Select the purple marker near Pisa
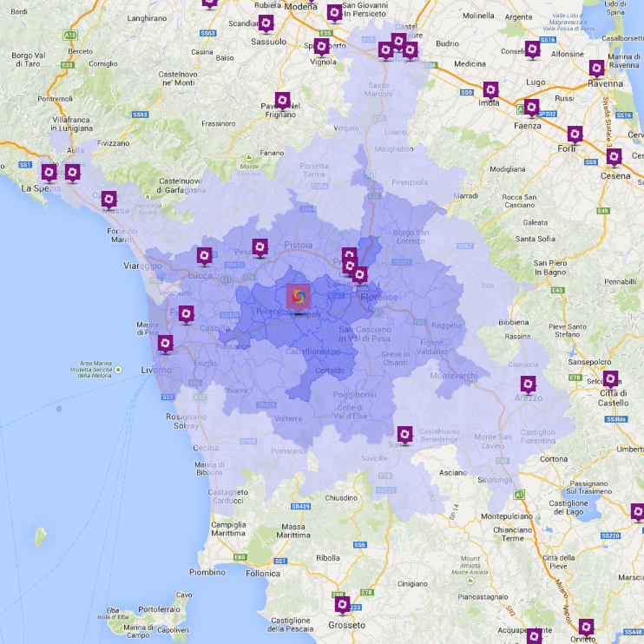 click(x=187, y=314)
